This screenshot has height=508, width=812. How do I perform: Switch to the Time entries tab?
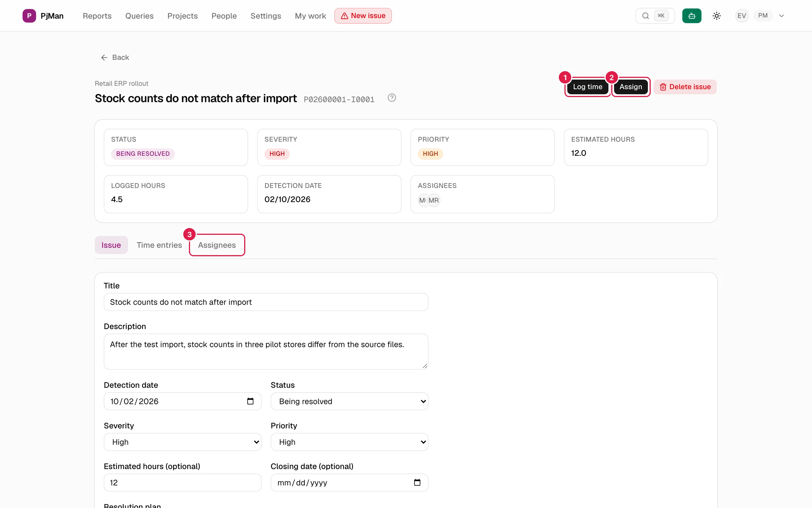159,245
